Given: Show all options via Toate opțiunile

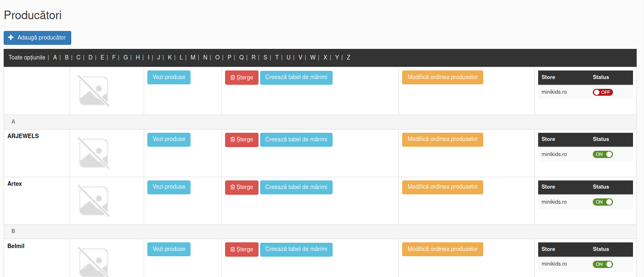Looking at the screenshot, I should pos(27,57).
